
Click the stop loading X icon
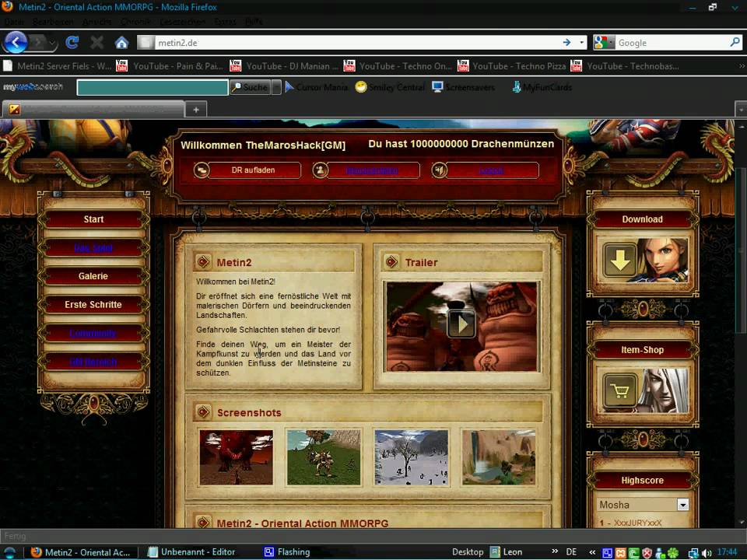pos(96,42)
